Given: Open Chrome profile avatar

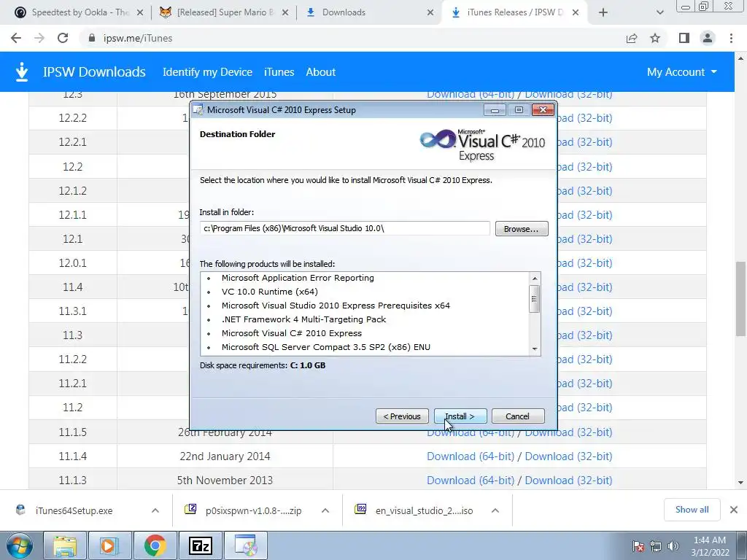Looking at the screenshot, I should pos(708,38).
